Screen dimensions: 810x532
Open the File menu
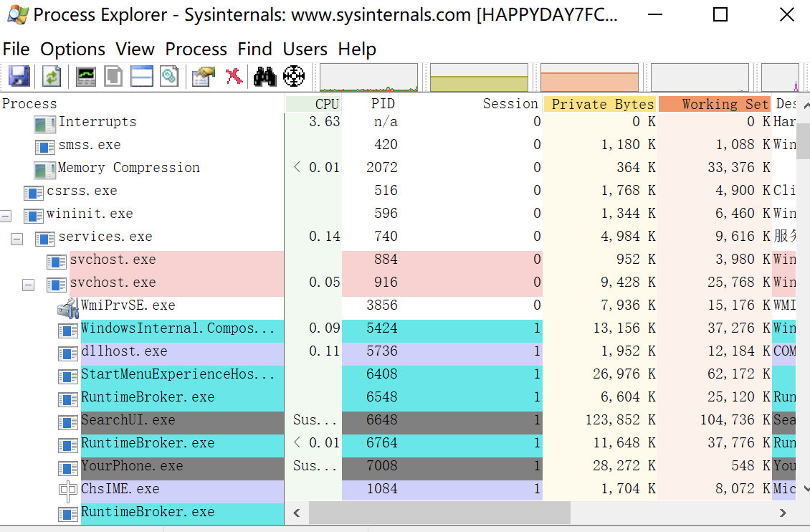(16, 49)
